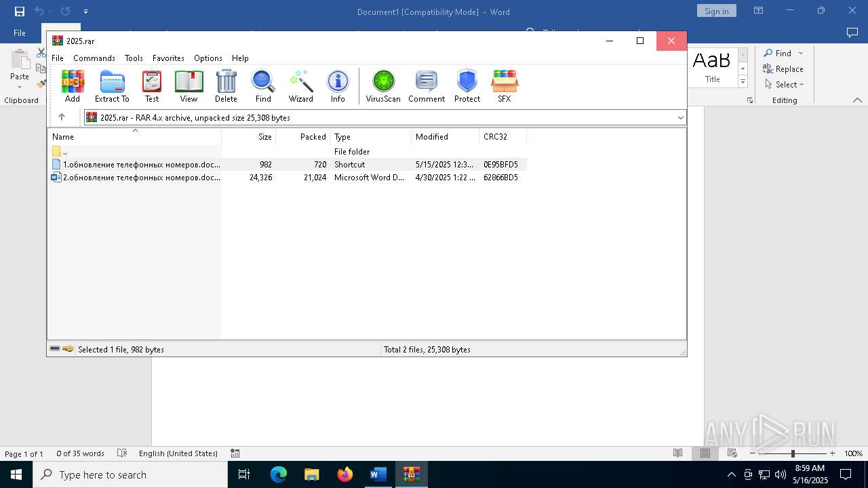The image size is (868, 488).
Task: Launch the Wizard tool
Action: [300, 86]
